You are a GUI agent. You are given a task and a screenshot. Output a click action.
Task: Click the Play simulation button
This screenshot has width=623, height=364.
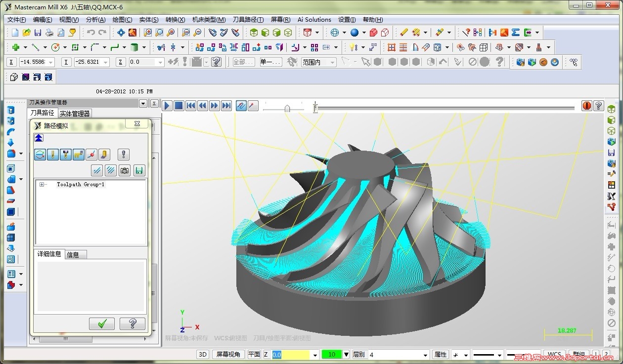tap(167, 106)
